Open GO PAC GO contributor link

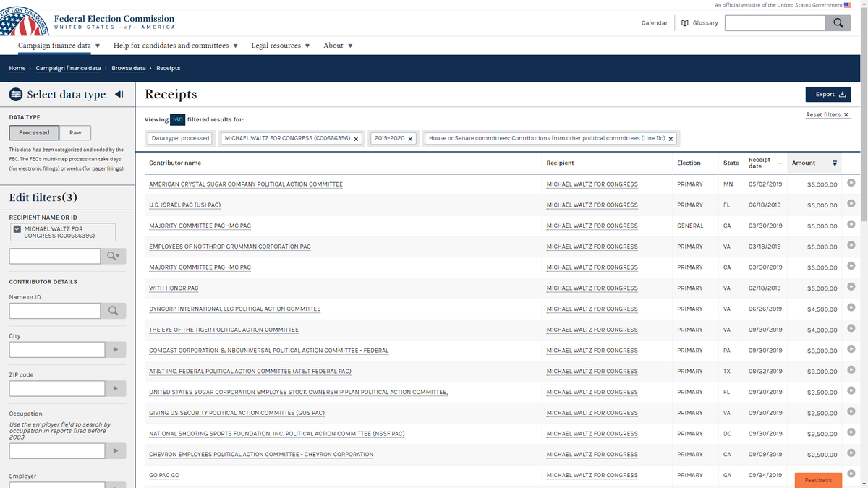(x=164, y=476)
